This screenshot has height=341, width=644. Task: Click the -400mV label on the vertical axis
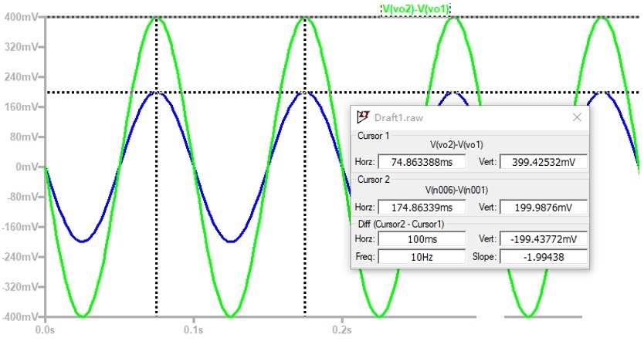(x=19, y=317)
